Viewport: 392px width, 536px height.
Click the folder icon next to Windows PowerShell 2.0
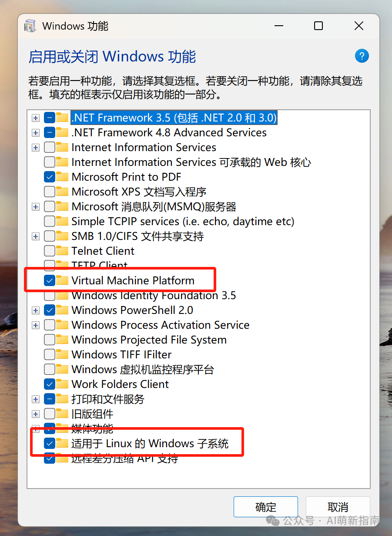63,310
